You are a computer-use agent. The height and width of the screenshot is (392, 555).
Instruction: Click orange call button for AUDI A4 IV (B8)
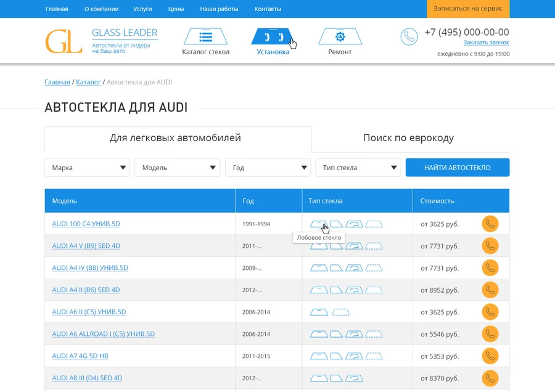[x=490, y=268]
